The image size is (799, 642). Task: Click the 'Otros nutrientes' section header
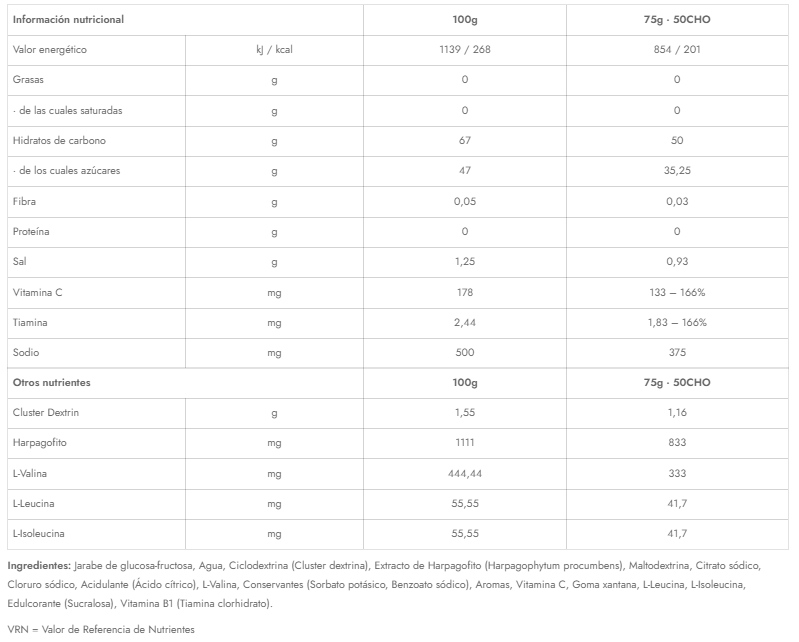click(x=51, y=383)
